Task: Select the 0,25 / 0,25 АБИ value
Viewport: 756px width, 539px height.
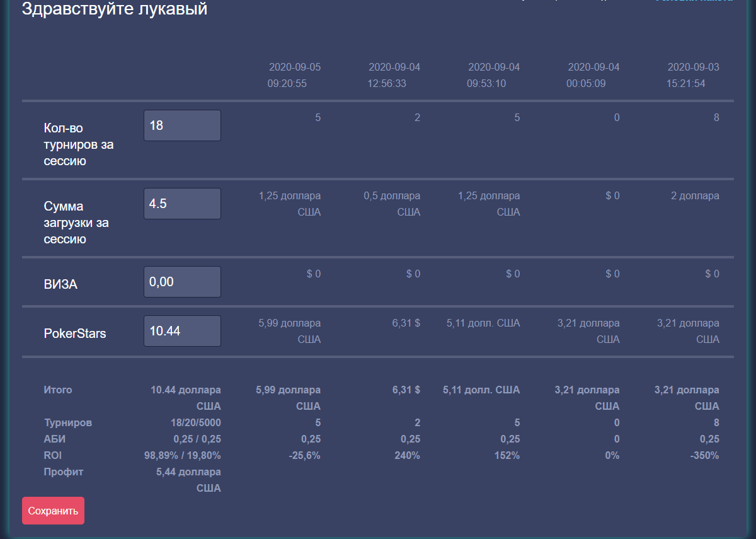Action: coord(197,439)
